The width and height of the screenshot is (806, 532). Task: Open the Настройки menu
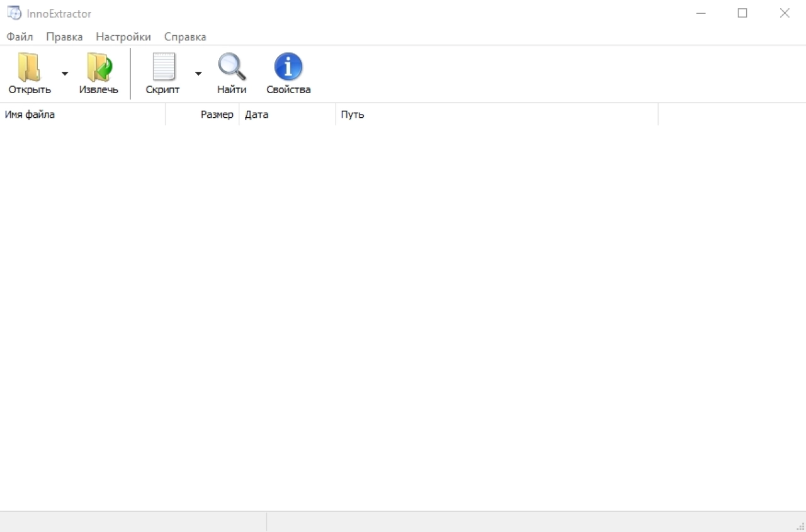point(123,37)
